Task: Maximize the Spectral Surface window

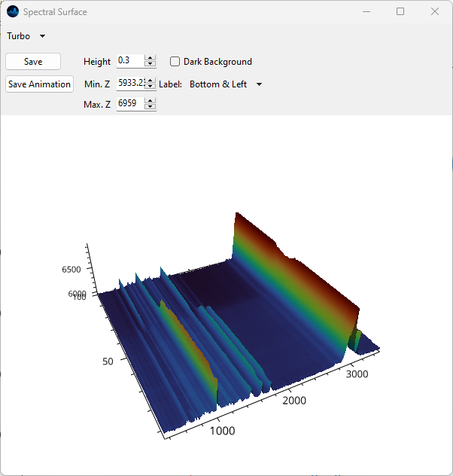Action: point(400,12)
